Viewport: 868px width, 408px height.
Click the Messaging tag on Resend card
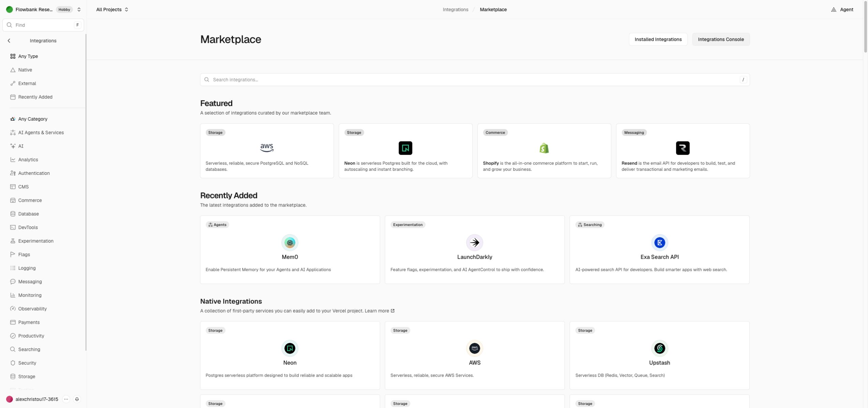(x=634, y=133)
